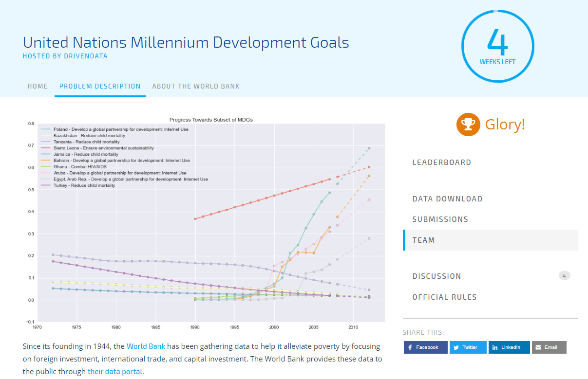The width and height of the screenshot is (588, 379).
Task: Click the Poland legend entry in chart
Action: tap(115, 129)
